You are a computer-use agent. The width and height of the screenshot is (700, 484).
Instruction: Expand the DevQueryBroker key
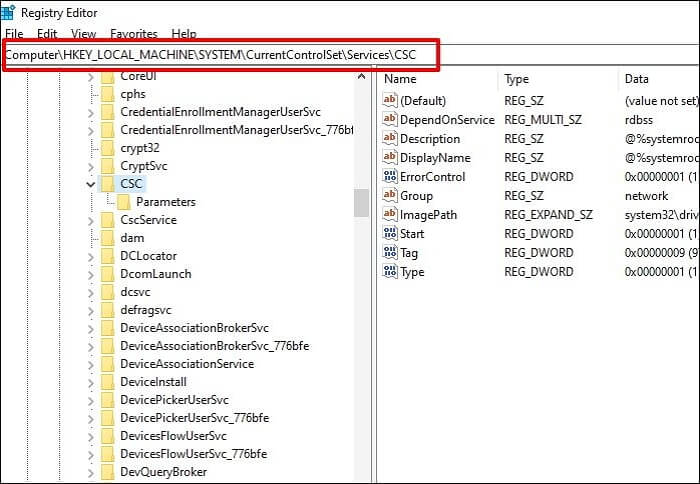click(x=91, y=473)
